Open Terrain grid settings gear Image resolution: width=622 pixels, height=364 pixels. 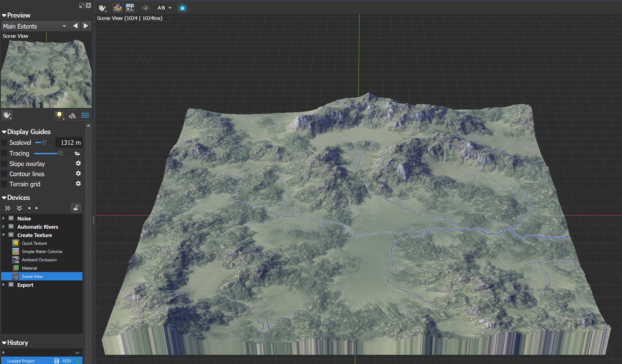[78, 183]
